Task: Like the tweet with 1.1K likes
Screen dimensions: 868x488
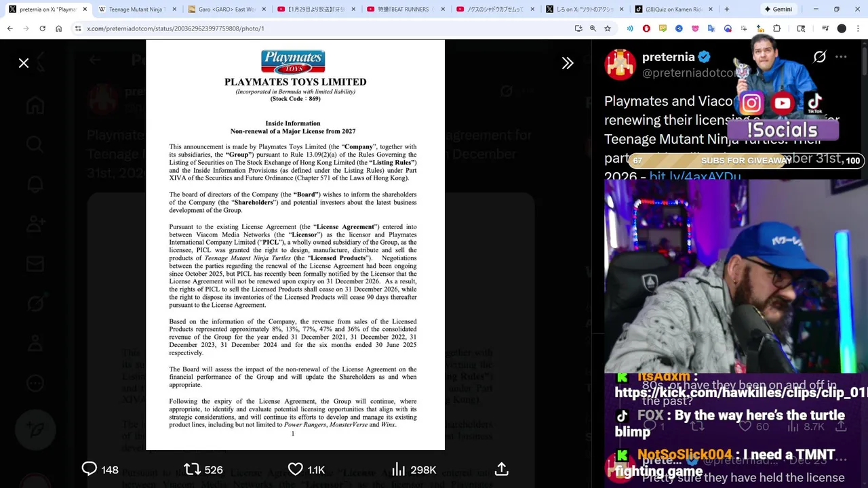Action: click(307, 469)
